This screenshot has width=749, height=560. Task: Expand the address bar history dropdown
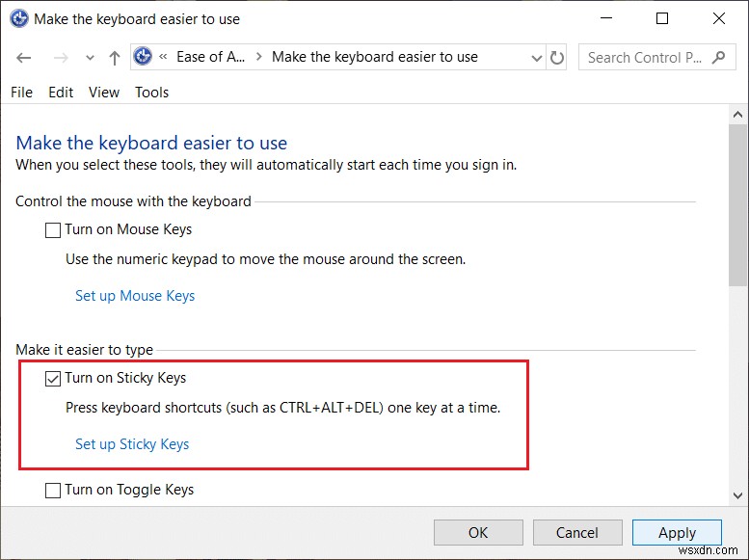point(537,58)
